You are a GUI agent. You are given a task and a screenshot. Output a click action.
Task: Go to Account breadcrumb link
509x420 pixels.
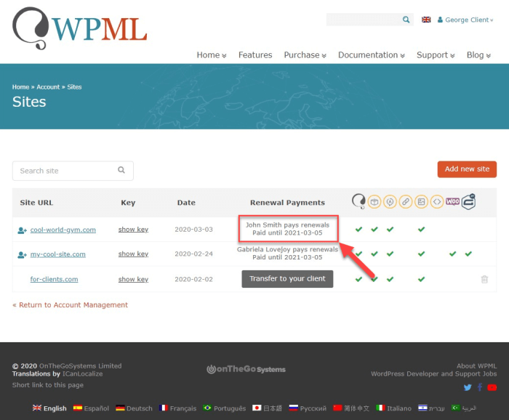[x=48, y=87]
